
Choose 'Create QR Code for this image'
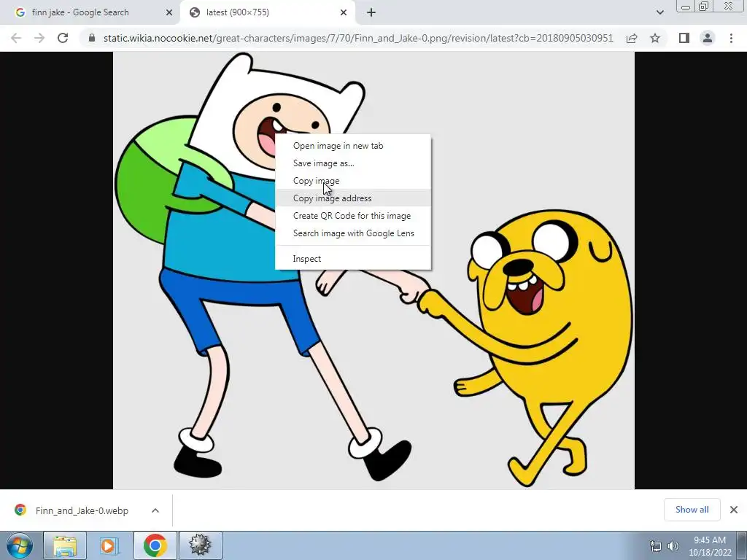pos(353,216)
